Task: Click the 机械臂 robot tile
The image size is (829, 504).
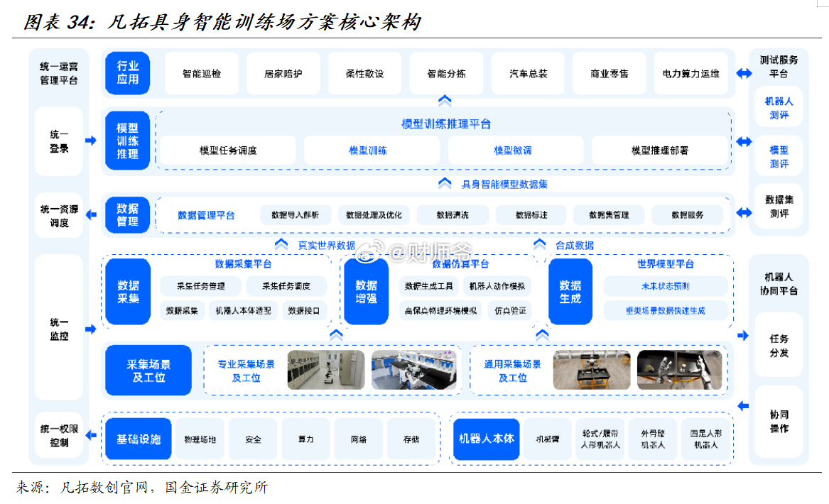Action: pos(547,439)
